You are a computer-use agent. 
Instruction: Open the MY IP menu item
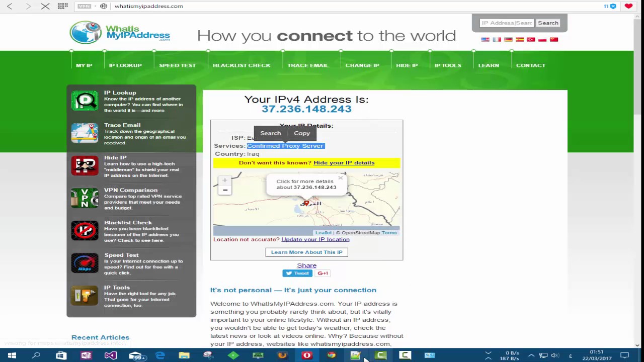click(84, 65)
